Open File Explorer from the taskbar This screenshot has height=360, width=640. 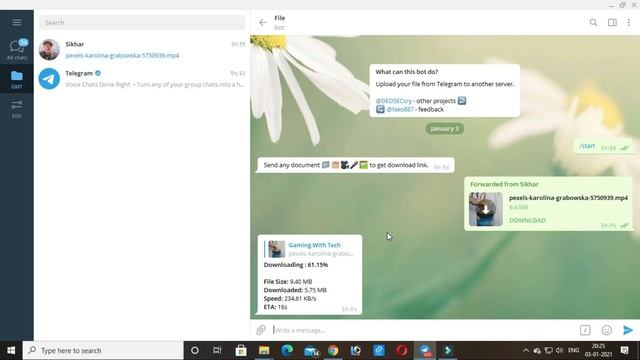click(264, 350)
